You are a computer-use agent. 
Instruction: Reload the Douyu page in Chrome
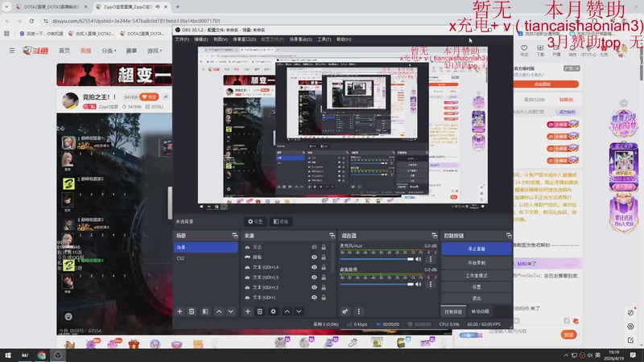[x=31, y=21]
